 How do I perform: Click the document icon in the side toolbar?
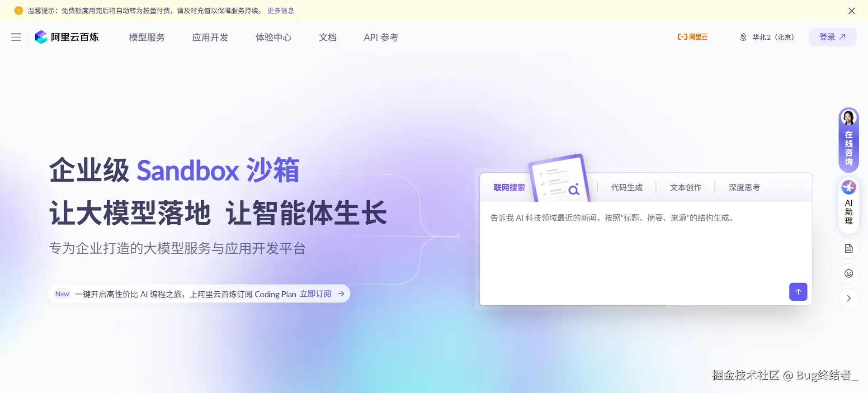click(849, 249)
